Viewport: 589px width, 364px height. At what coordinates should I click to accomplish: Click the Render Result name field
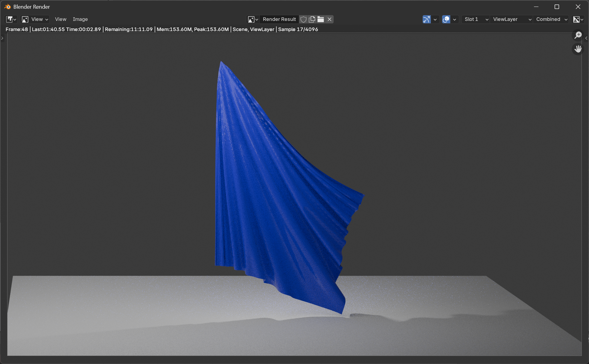pyautogui.click(x=279, y=19)
